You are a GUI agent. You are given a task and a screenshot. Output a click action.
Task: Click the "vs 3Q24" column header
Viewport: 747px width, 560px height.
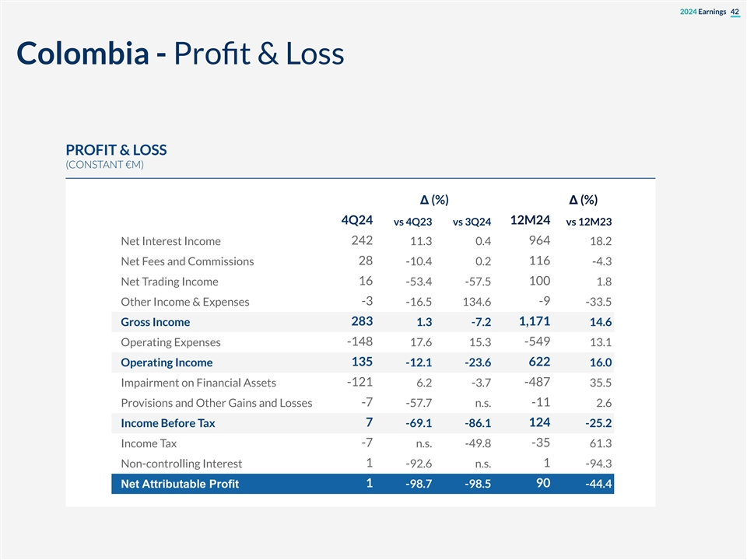[472, 223]
